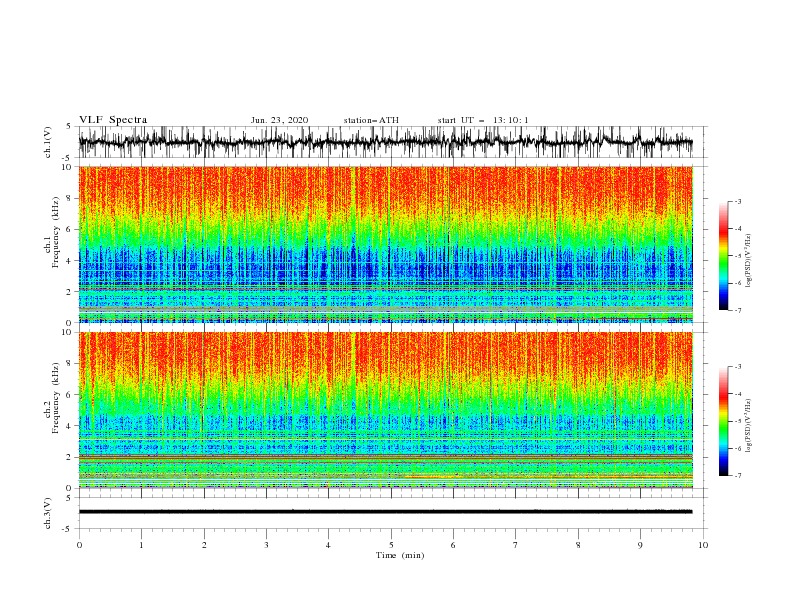The image size is (792, 612).
Task: Click time axis tick label "4" below ch.3
Action: 328,545
